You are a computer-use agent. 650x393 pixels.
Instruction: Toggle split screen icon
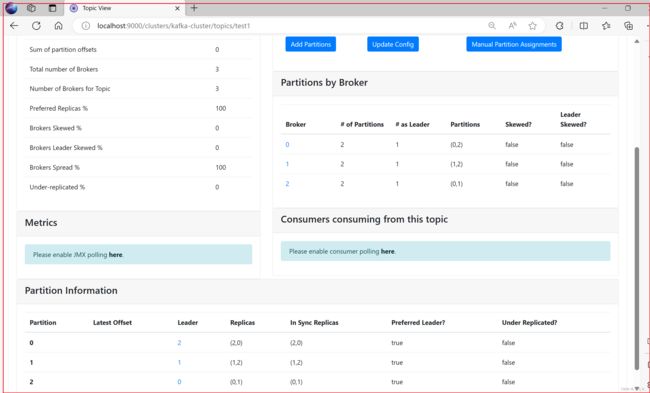[584, 26]
